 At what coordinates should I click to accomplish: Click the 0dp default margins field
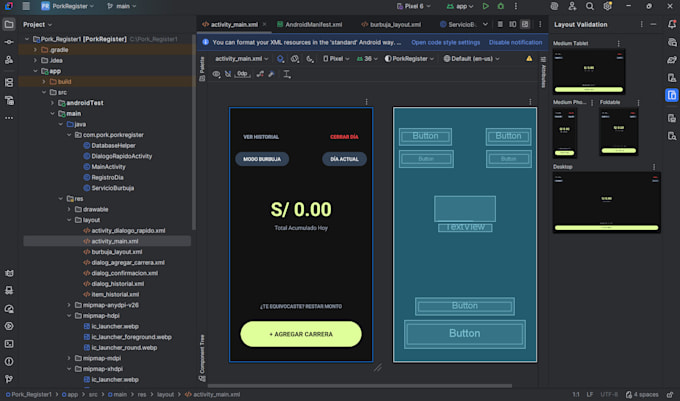pyautogui.click(x=242, y=74)
